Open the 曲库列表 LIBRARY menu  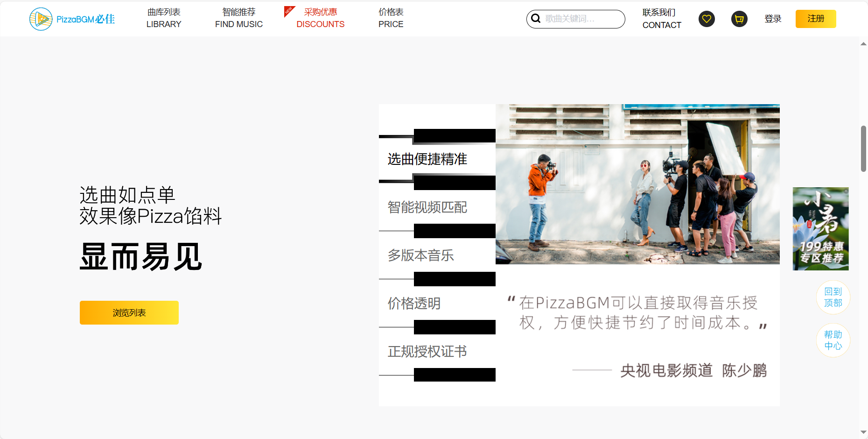(164, 18)
